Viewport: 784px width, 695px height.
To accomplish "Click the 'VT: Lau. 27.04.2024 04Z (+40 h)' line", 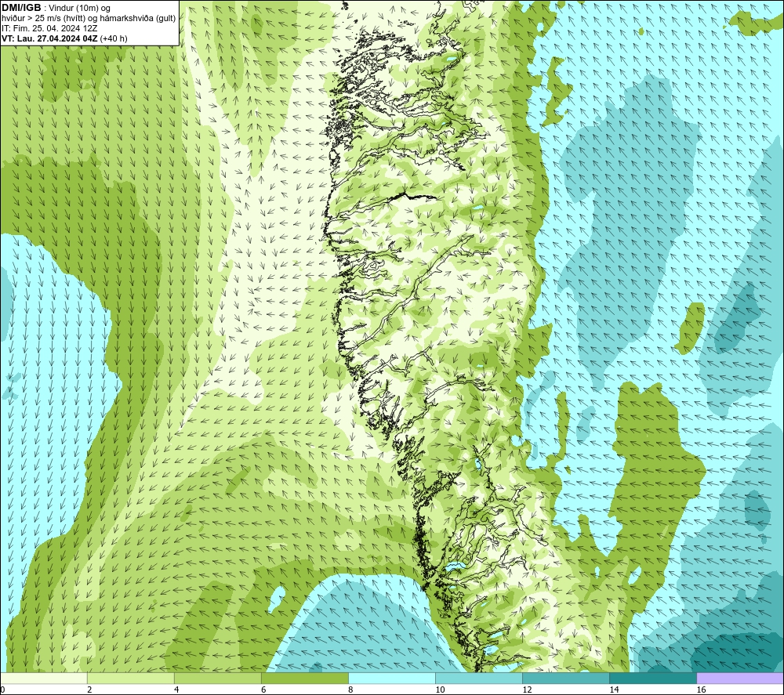I will 64,38.
